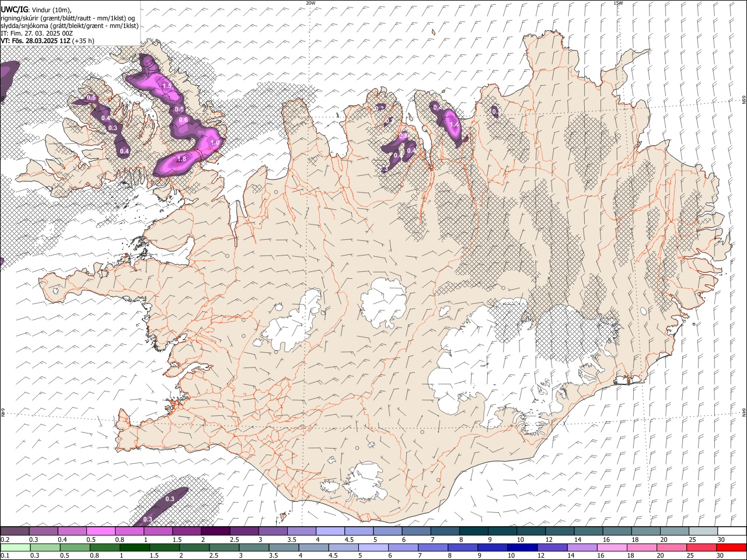Click the '1.4' snowfall value in the north

(x=455, y=124)
